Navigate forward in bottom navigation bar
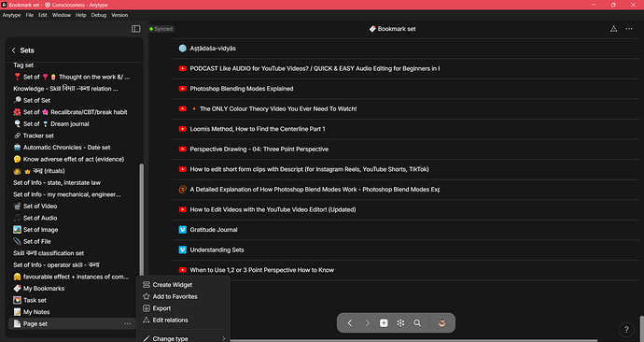Image resolution: width=644 pixels, height=342 pixels. point(367,323)
